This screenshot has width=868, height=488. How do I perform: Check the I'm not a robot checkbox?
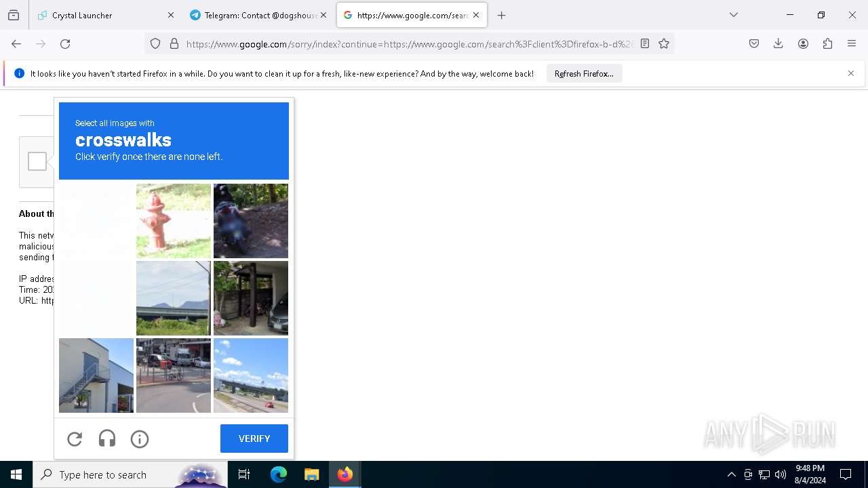37,161
